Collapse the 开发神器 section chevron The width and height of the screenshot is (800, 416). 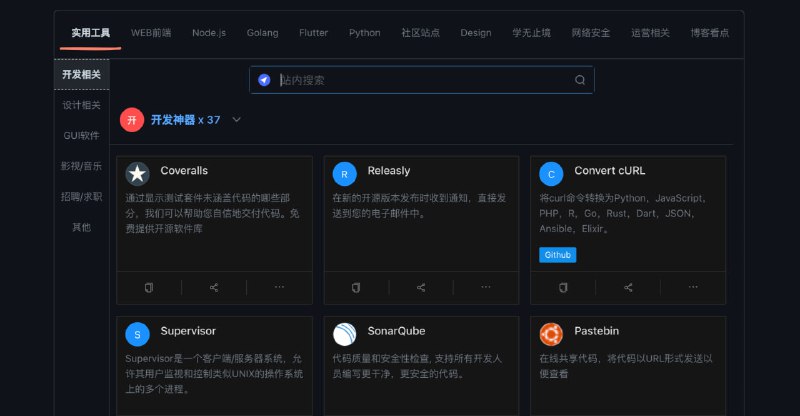236,120
